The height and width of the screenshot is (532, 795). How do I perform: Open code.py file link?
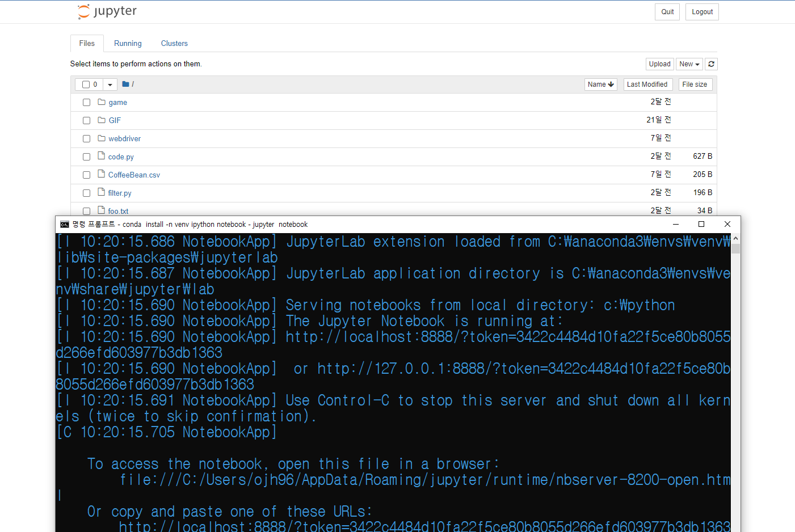pos(121,157)
